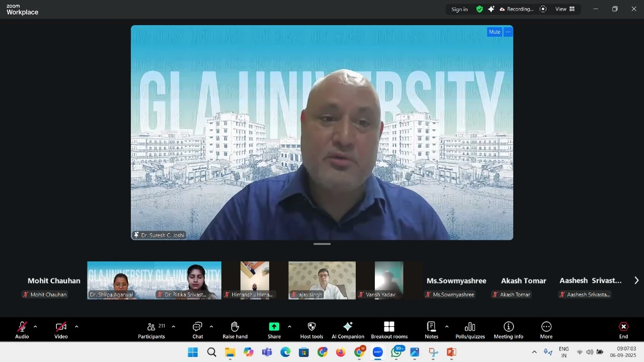Image resolution: width=644 pixels, height=362 pixels.
Task: Open Host tools shield
Action: [x=311, y=330]
